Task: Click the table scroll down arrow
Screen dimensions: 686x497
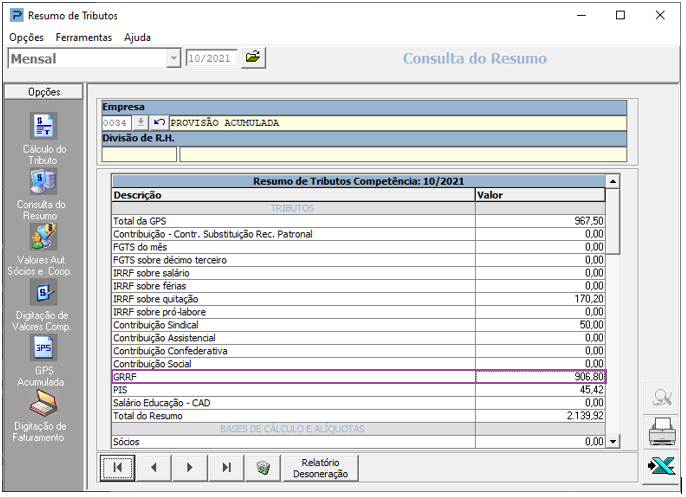Action: point(613,441)
